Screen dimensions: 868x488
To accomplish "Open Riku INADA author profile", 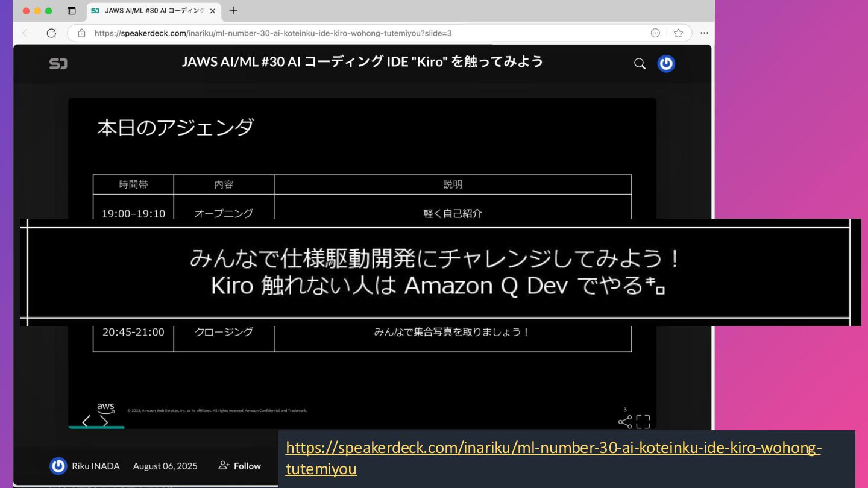I will [x=95, y=466].
